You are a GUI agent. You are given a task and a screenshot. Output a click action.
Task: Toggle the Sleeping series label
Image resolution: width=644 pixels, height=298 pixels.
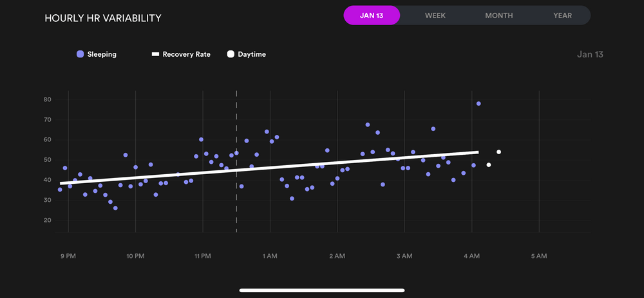[102, 55]
